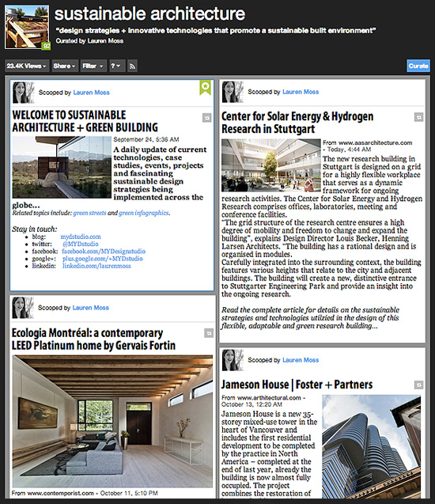Click the Stuttgart research building image
This screenshot has width=435, height=504.
271,165
